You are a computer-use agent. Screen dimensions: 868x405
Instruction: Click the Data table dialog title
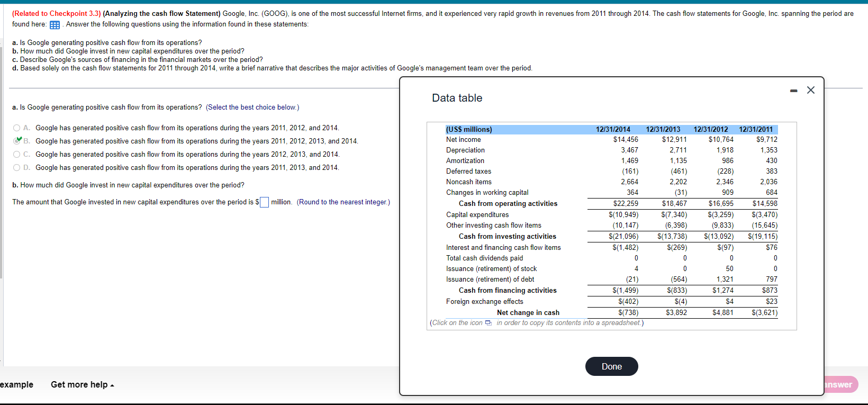pos(457,98)
